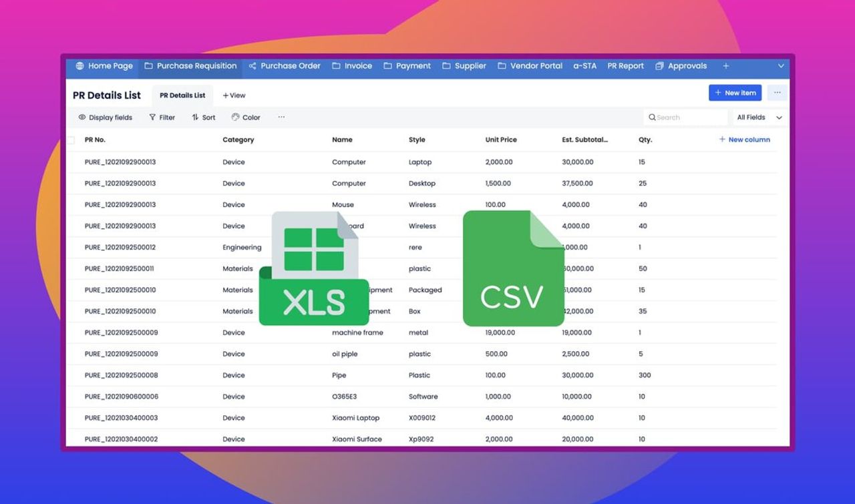
Task: Click PURE_12021092500012 PR number
Action: coord(120,248)
